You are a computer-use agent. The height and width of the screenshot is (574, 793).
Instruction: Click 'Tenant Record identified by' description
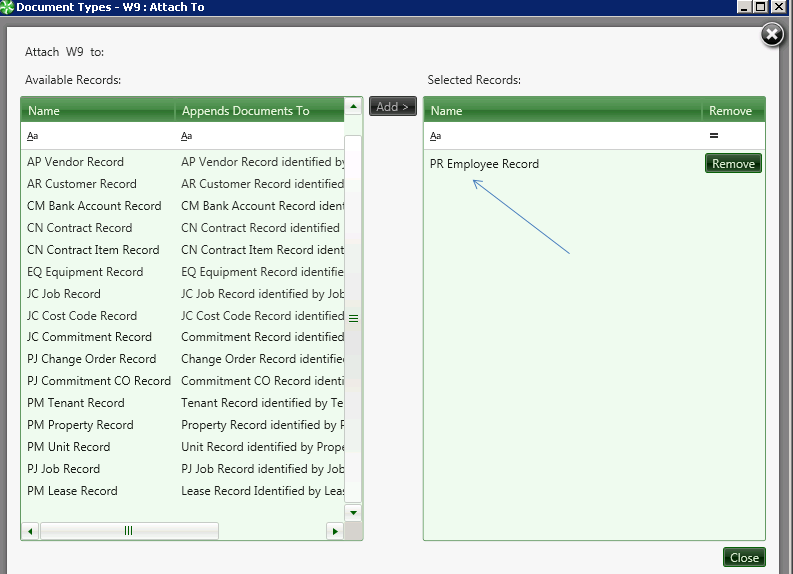pyautogui.click(x=262, y=403)
